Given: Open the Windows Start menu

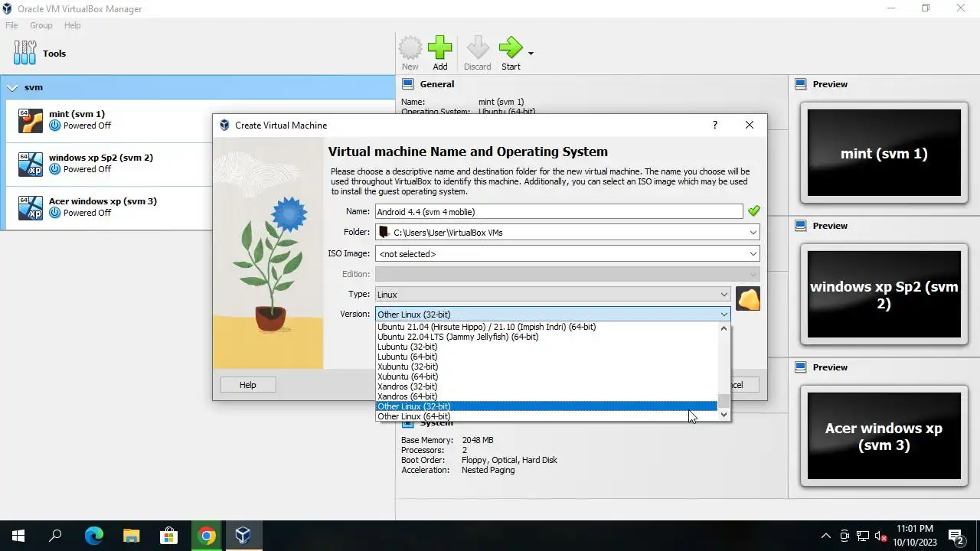Looking at the screenshot, I should point(18,536).
